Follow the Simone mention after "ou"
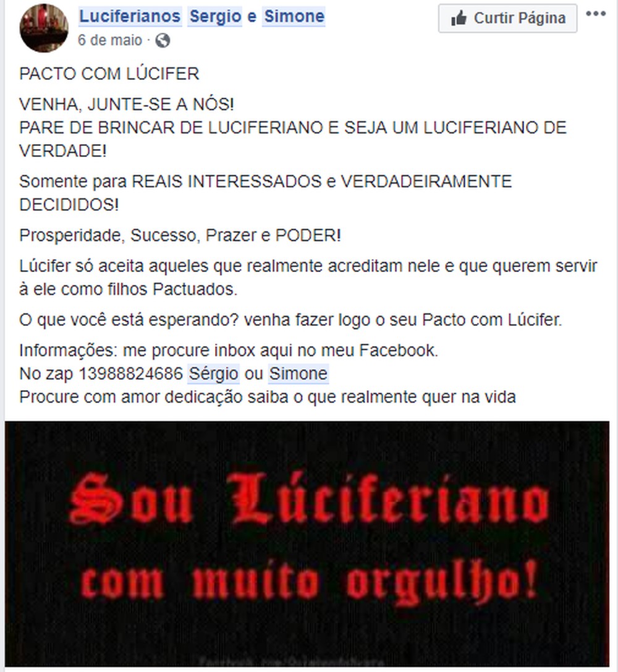618x672 pixels. click(298, 374)
